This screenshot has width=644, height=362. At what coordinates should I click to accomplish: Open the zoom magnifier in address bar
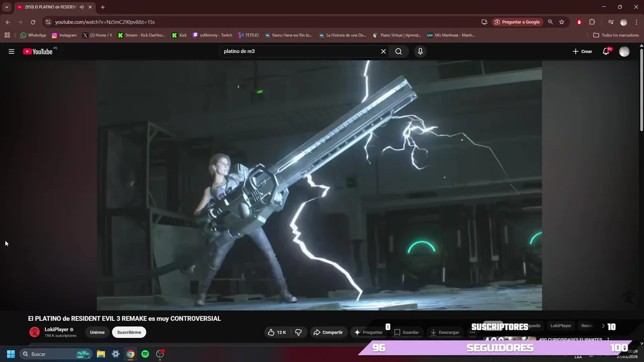point(550,22)
